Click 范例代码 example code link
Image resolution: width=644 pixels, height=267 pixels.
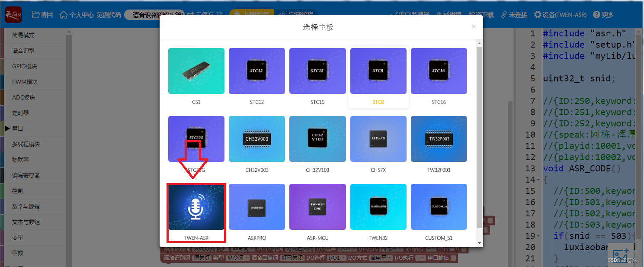pyautogui.click(x=109, y=14)
